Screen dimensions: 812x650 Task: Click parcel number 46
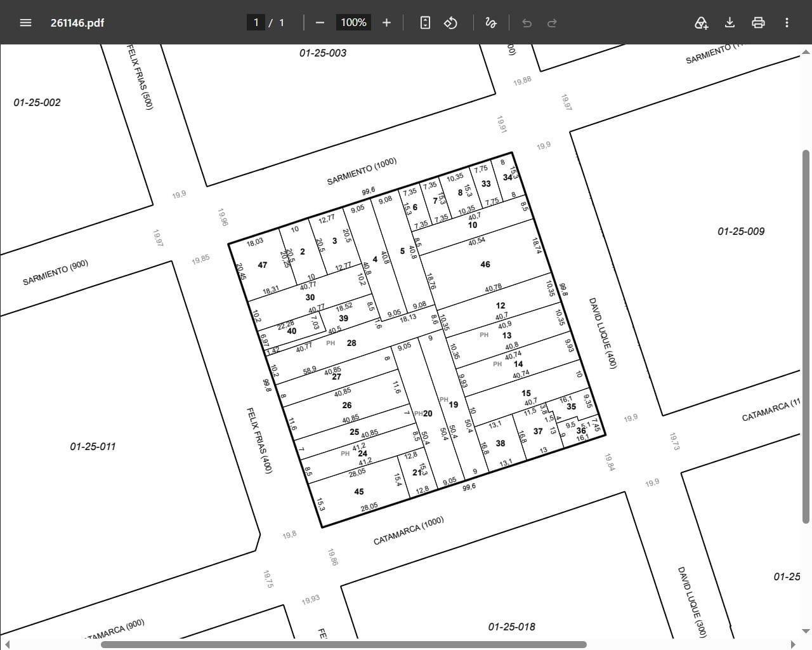(485, 264)
